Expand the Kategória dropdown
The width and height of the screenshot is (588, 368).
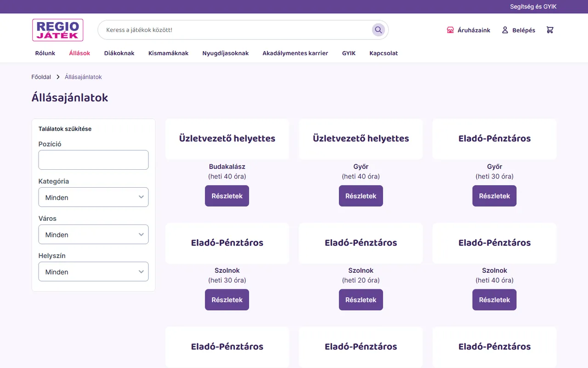94,197
